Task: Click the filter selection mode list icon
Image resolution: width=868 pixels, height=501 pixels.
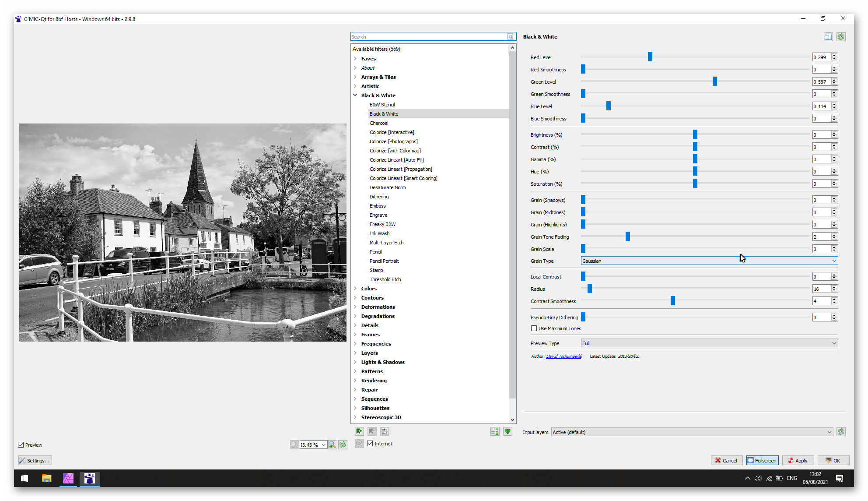Action: (495, 431)
